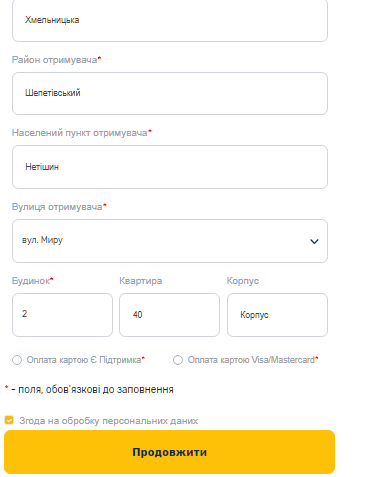Click the chevron arrow in the street field
Image resolution: width=366 pixels, height=477 pixels.
(314, 241)
